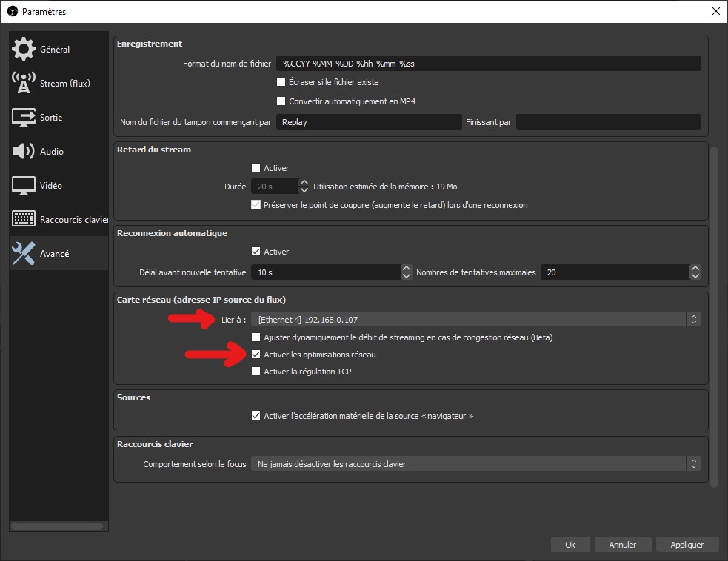This screenshot has height=561, width=728.
Task: Click the Avancé tools icon
Action: pyautogui.click(x=24, y=254)
